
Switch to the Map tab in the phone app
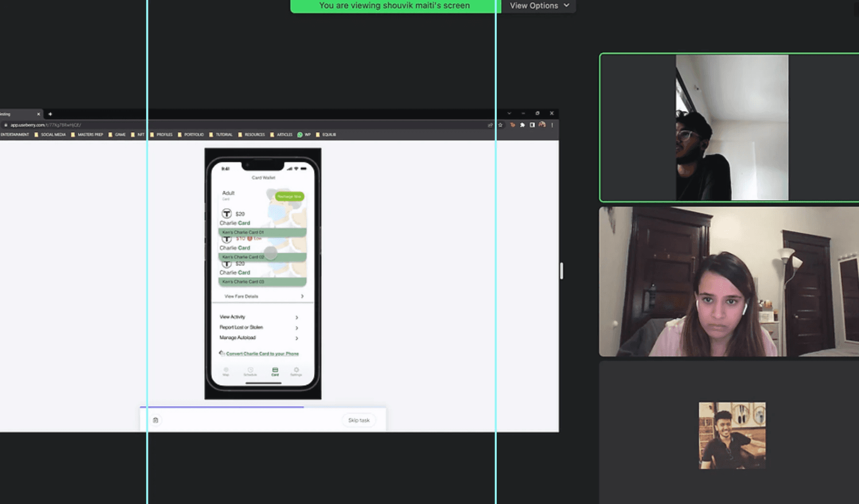[226, 372]
